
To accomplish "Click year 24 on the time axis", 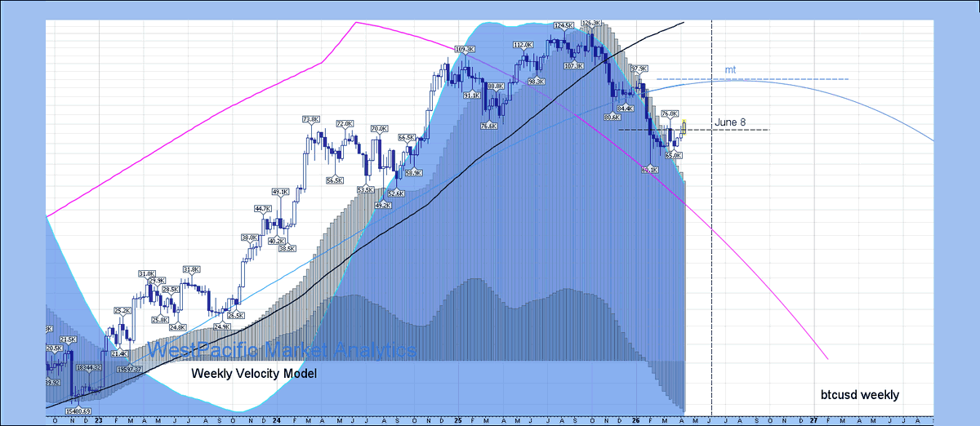I will point(277,419).
